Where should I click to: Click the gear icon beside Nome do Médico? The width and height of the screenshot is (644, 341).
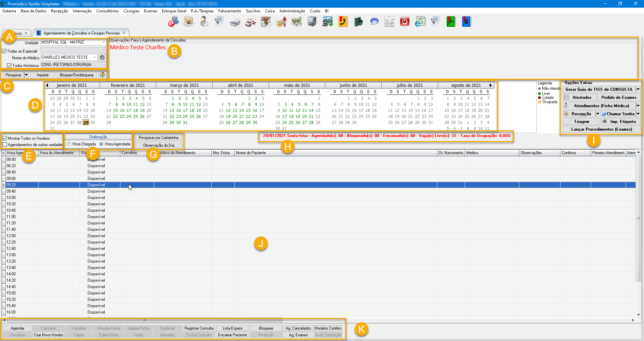tap(102, 58)
